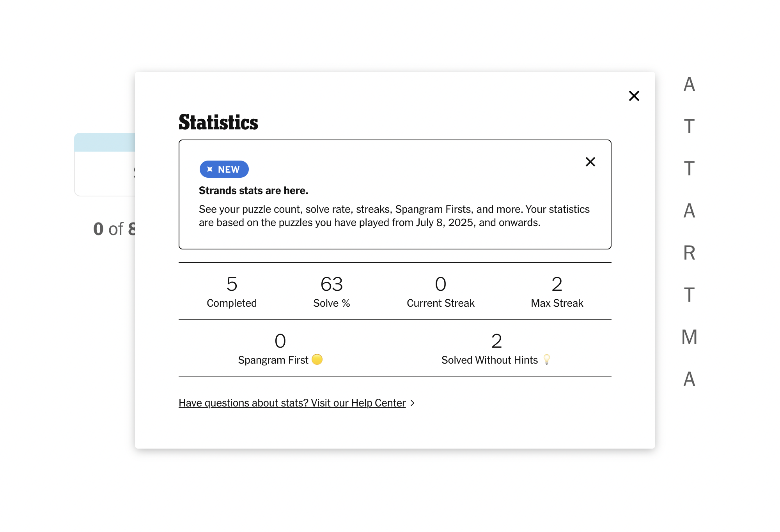Click the star icon inside NEW badge

pyautogui.click(x=210, y=169)
